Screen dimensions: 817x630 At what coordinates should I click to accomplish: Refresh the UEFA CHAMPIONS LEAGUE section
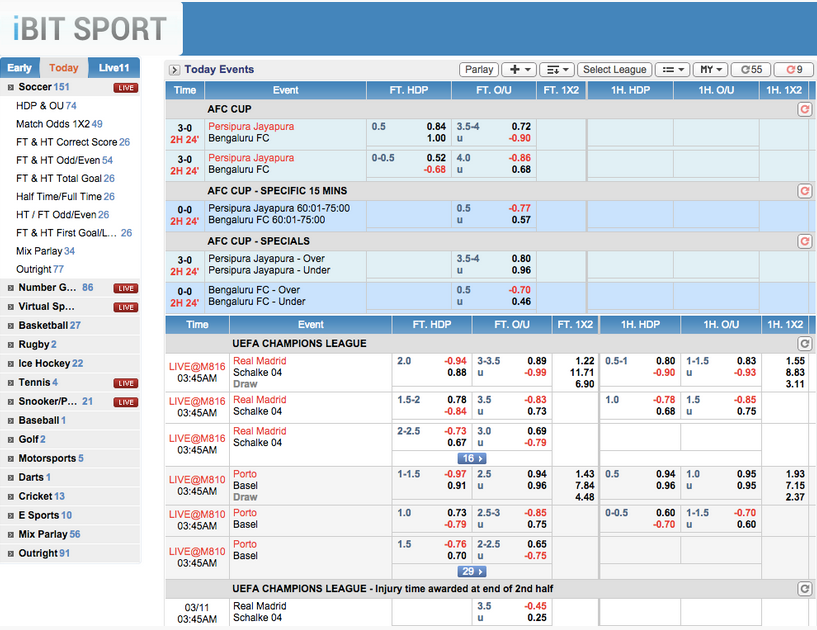804,343
